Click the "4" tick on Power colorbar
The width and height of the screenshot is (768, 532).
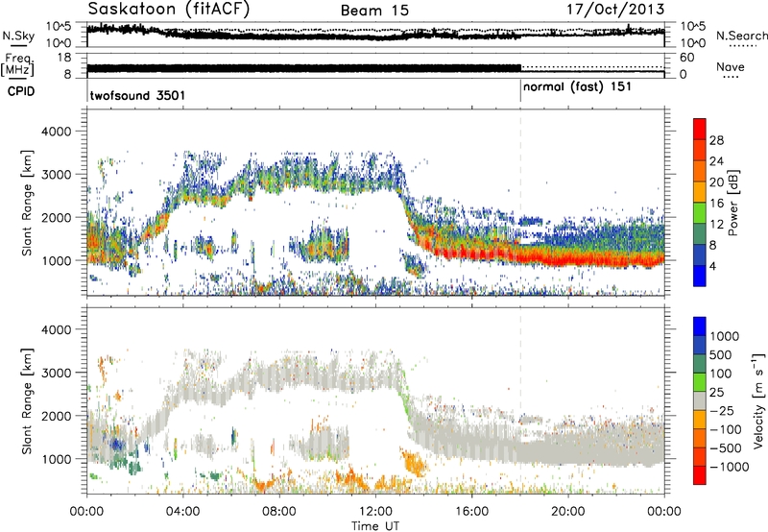click(x=712, y=267)
